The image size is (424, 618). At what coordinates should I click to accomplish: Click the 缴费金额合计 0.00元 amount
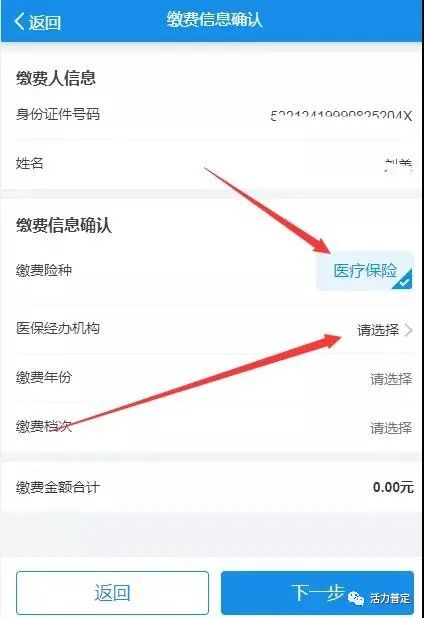coord(393,488)
